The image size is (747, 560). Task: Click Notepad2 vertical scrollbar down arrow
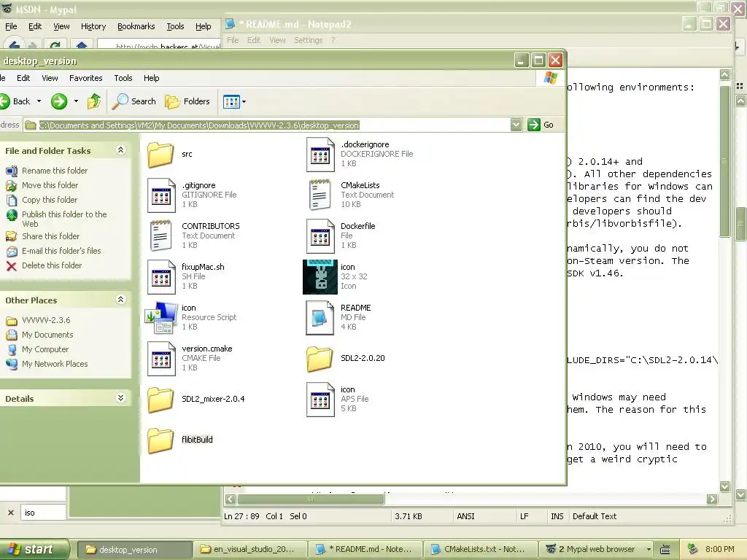[x=724, y=486]
